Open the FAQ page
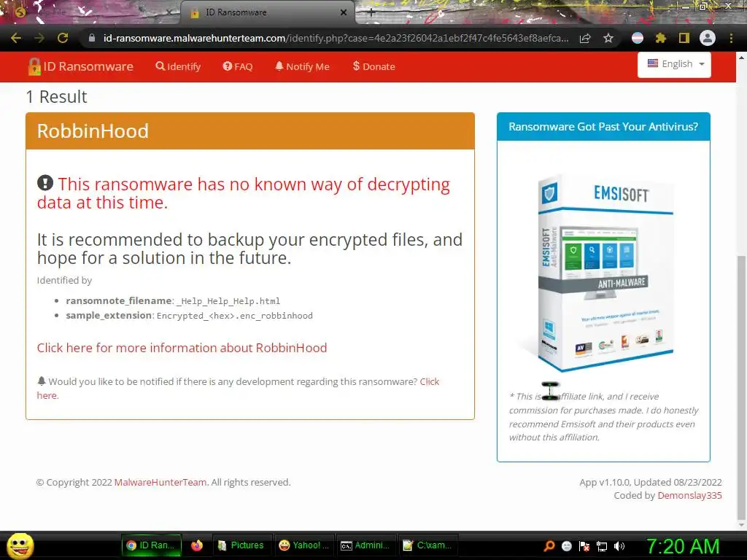Viewport: 747px width, 560px height. (238, 66)
